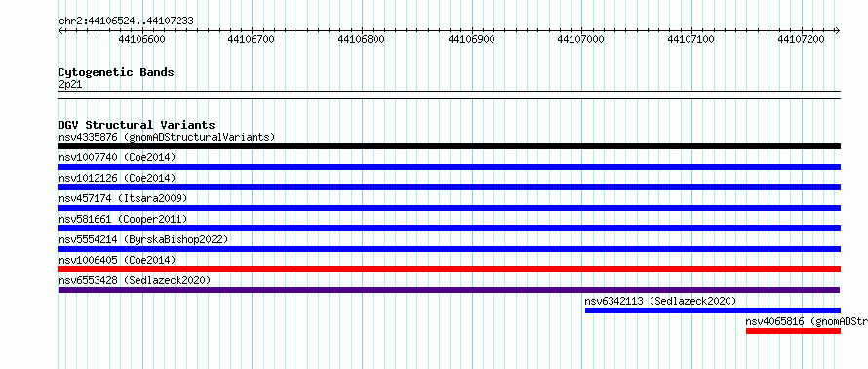Viewport: 868px width, 369px height.
Task: Click the purple nsv6553428 variant bar
Action: coord(449,290)
